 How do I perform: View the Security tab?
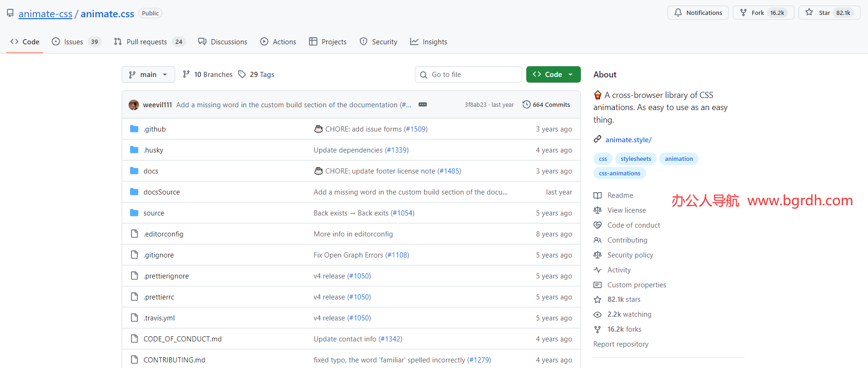[x=379, y=42]
